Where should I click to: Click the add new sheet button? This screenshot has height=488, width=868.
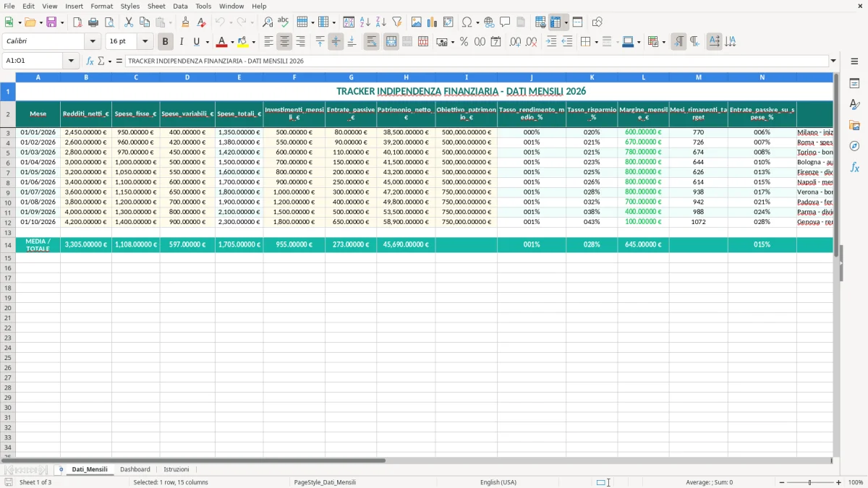[61, 469]
